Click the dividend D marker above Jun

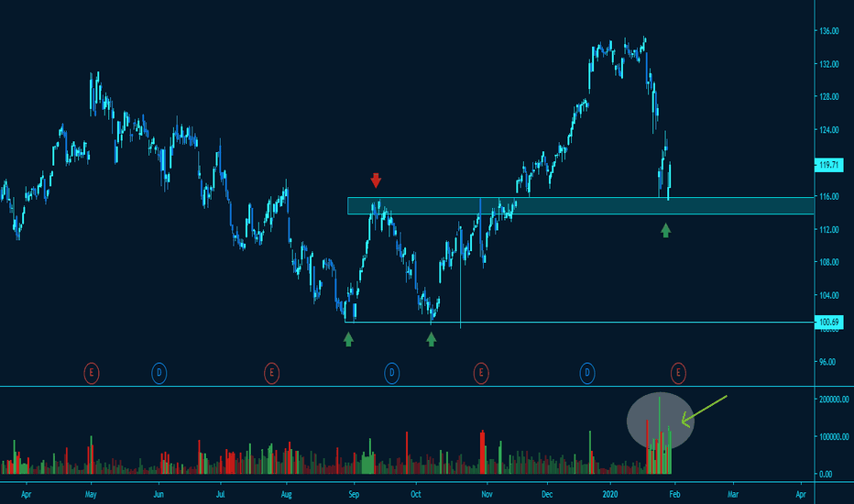[x=159, y=373]
